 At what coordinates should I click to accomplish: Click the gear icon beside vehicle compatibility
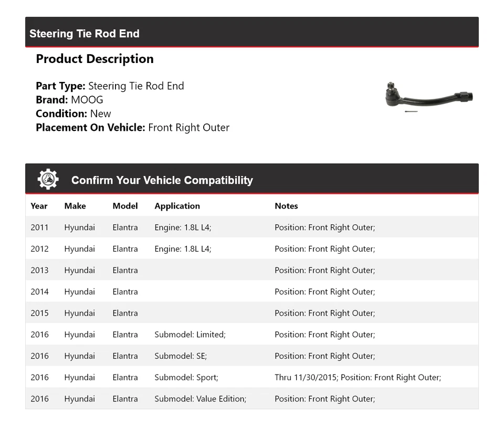point(48,180)
